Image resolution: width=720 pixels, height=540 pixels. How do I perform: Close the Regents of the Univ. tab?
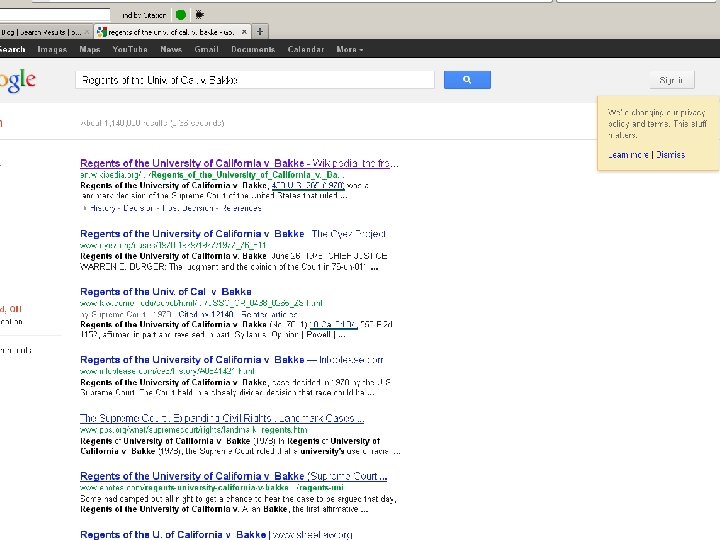(244, 32)
